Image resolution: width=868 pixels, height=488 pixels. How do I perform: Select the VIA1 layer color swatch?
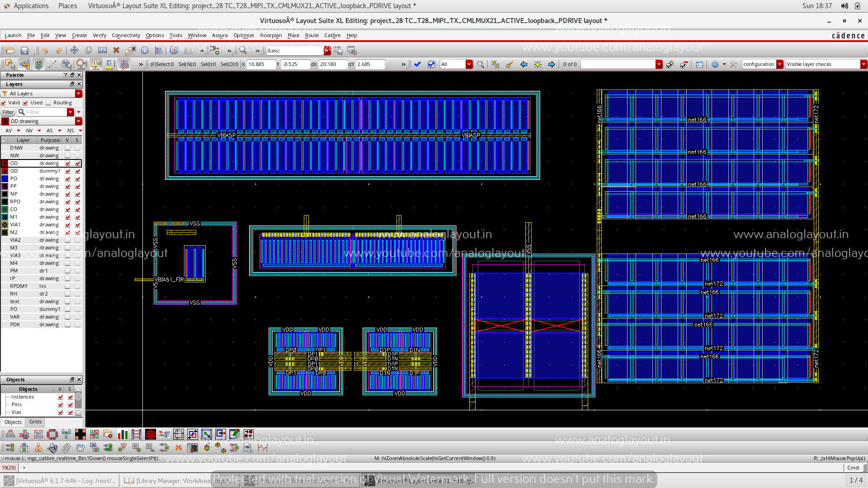point(5,225)
